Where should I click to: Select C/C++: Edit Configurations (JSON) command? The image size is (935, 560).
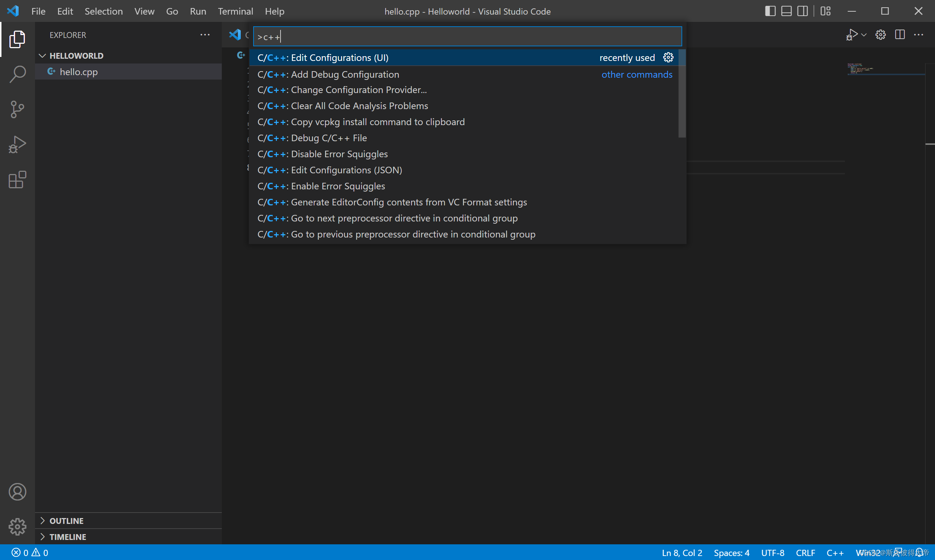click(x=463, y=170)
